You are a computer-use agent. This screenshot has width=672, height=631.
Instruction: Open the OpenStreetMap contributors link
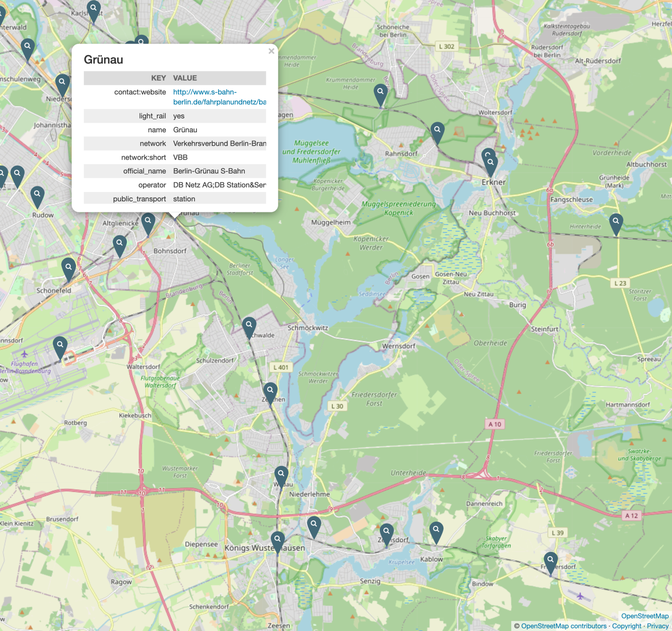pyautogui.click(x=564, y=626)
